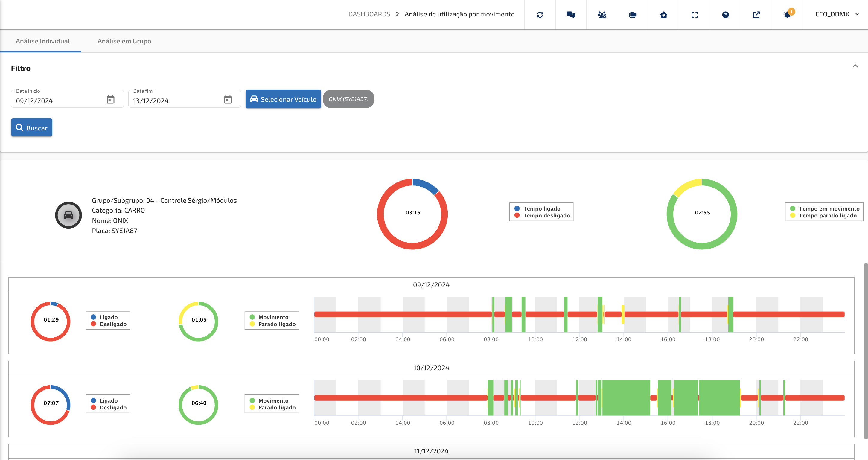Click the Buscar button

tap(32, 128)
